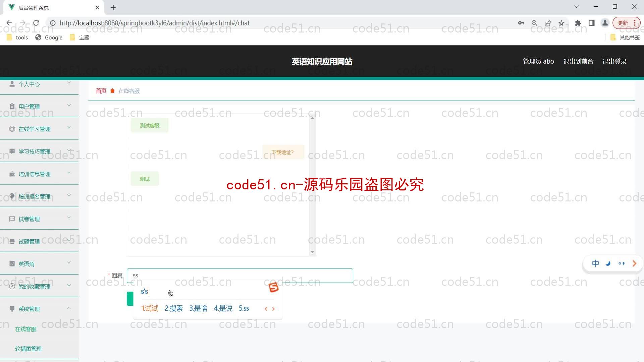
Task: Choose IME candidate 1.试试
Action: click(150, 308)
